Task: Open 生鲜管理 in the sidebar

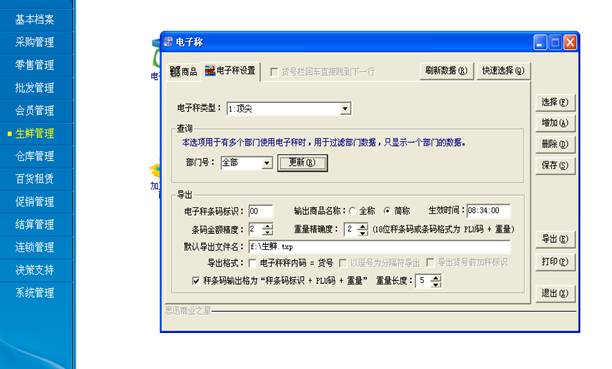Action: 35,134
